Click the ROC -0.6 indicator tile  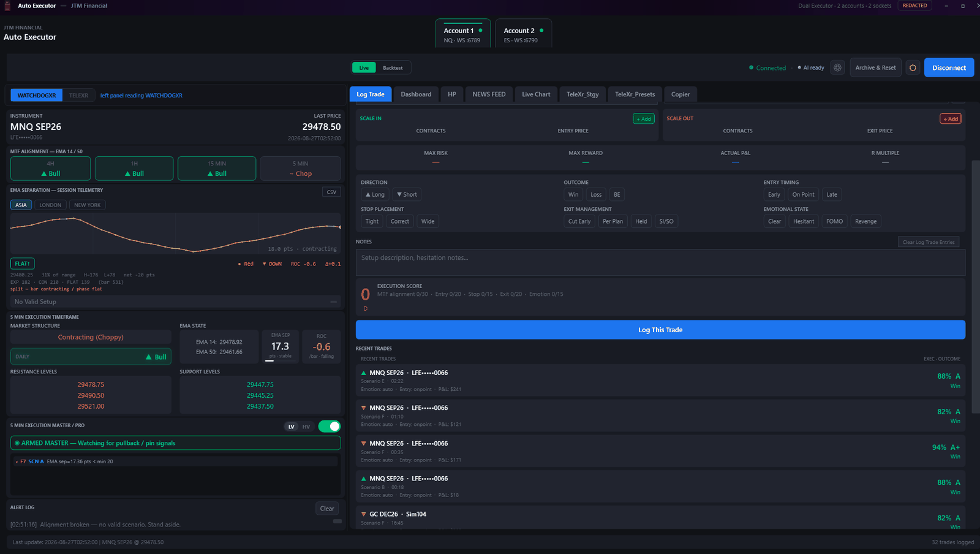coord(322,347)
